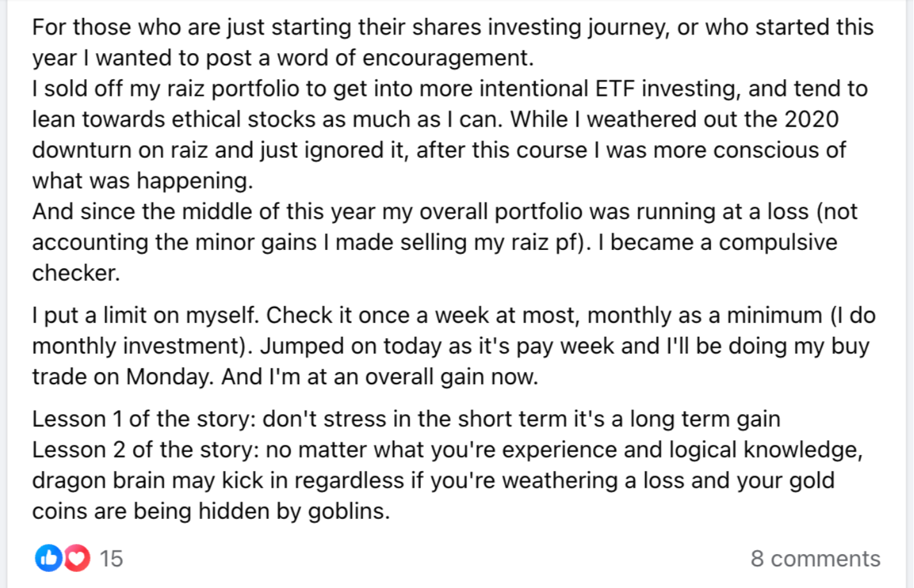The height and width of the screenshot is (588, 914).
Task: Click the word 'encouragement.' in the second line
Action: tap(448, 58)
